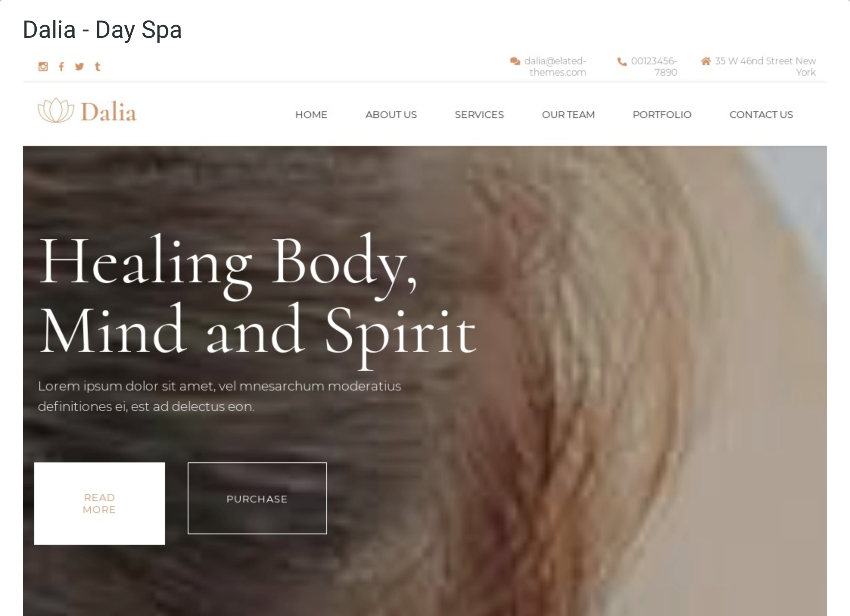Click the house address icon
The width and height of the screenshot is (850, 616).
click(x=706, y=61)
